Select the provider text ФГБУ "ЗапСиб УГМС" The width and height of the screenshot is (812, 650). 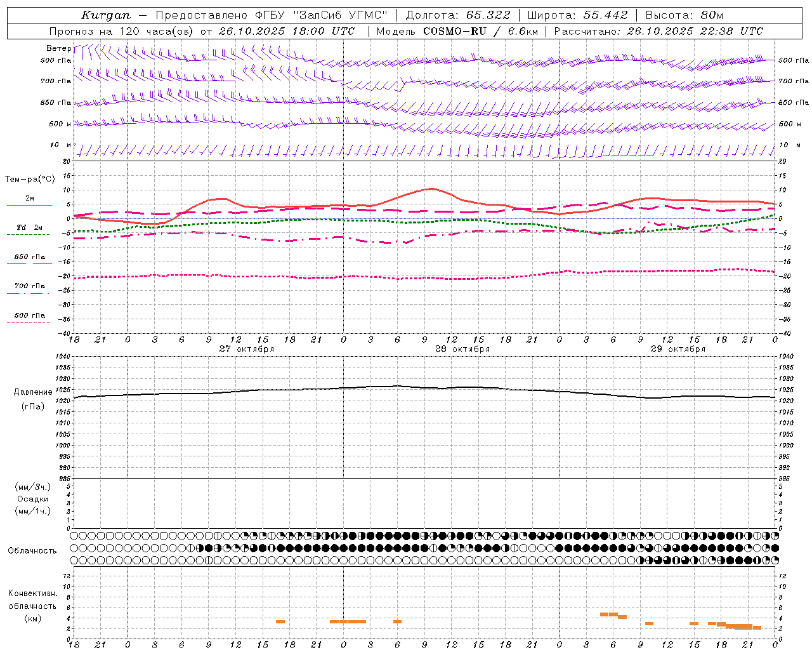point(322,15)
